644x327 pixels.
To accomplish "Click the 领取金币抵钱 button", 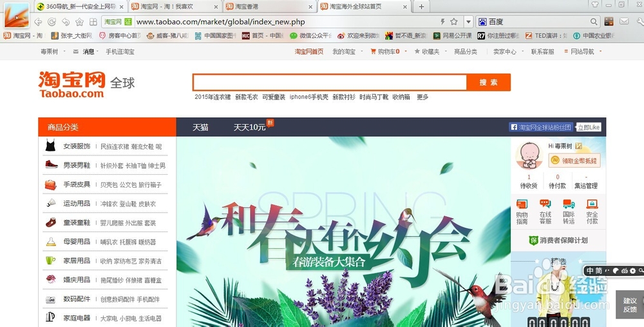I will click(574, 161).
